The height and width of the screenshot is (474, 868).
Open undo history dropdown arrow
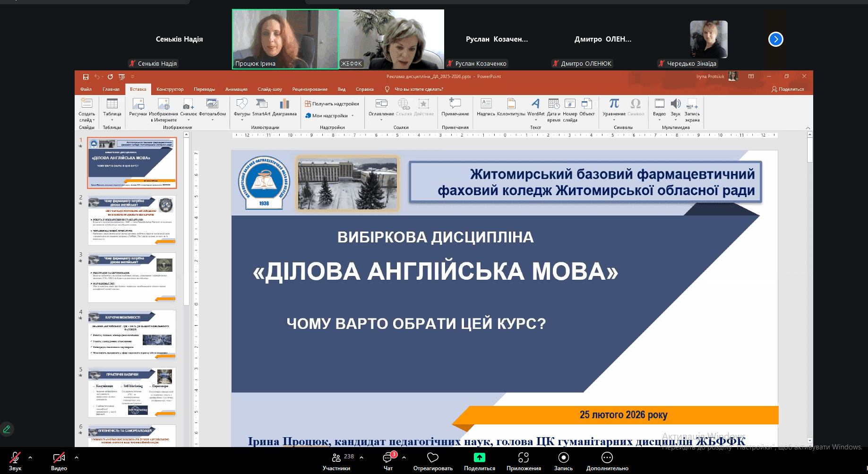103,77
